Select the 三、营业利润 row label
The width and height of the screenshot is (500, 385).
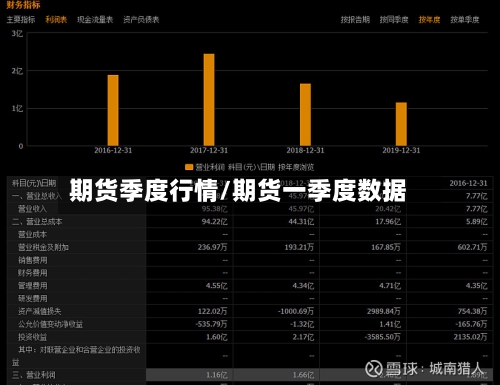(x=33, y=375)
